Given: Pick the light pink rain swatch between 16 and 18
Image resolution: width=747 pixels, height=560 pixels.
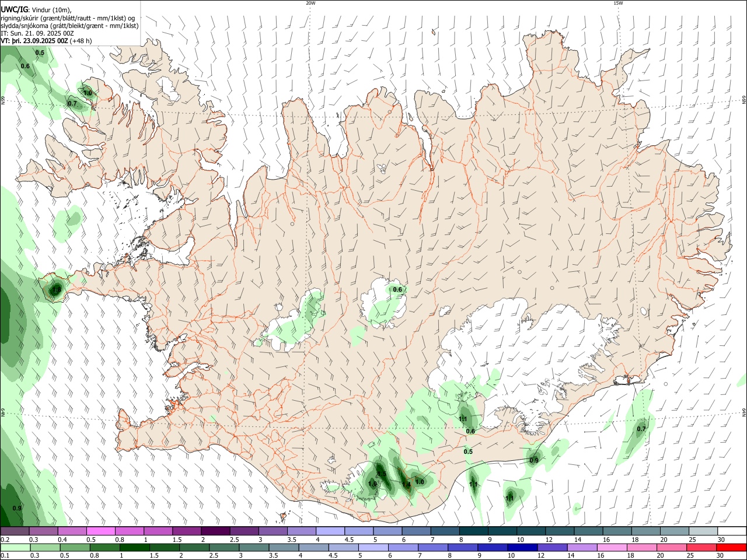Looking at the screenshot, I should (613, 548).
